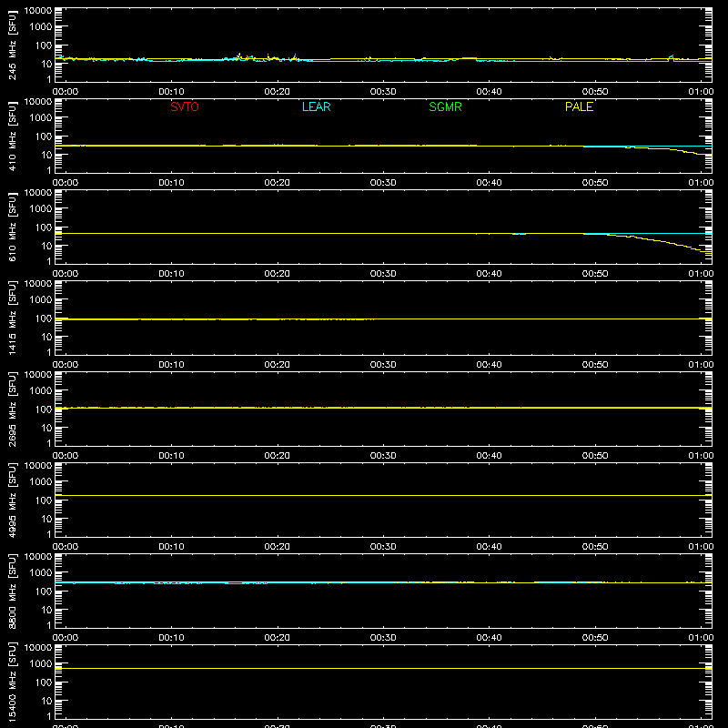Select the 610 MHz [SFU] axis title
Image resolution: width=728 pixels, height=728 pixels.
click(12, 227)
